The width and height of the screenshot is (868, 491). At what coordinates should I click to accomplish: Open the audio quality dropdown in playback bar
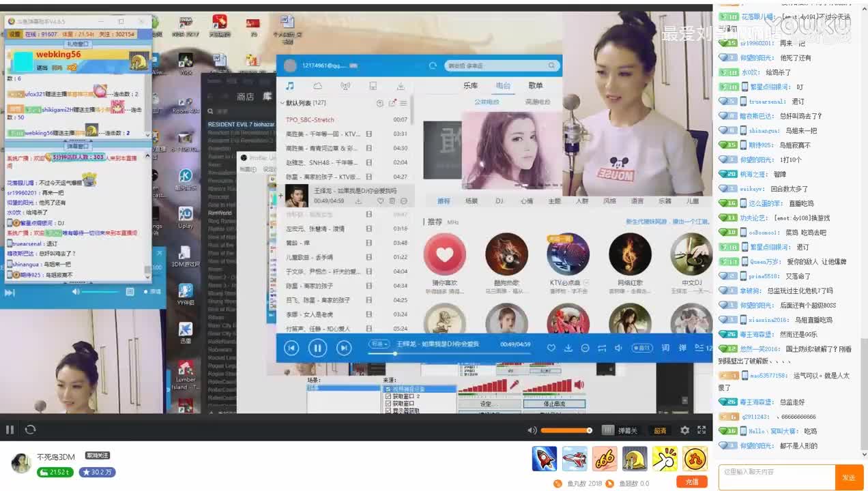click(x=379, y=344)
